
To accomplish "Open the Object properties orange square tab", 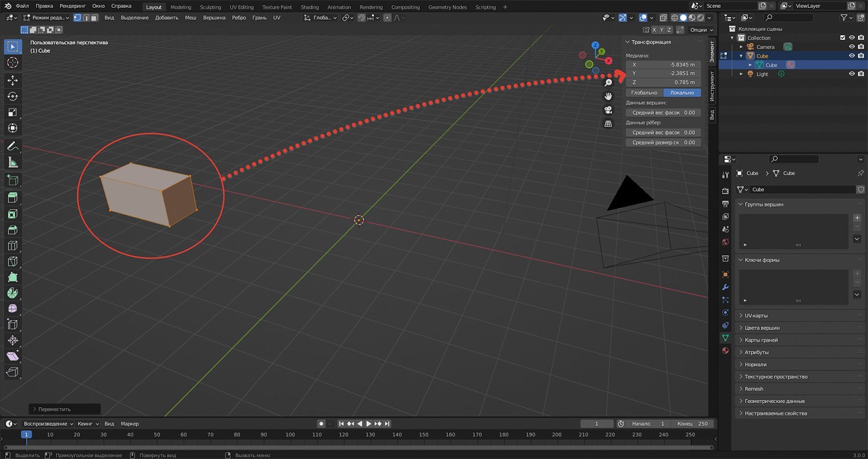I will (725, 275).
